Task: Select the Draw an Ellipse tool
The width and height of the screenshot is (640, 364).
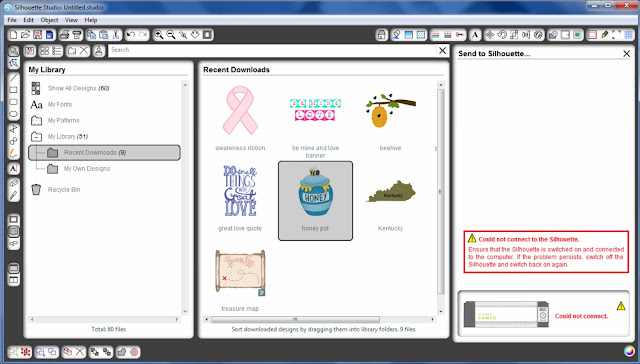Action: [x=13, y=114]
